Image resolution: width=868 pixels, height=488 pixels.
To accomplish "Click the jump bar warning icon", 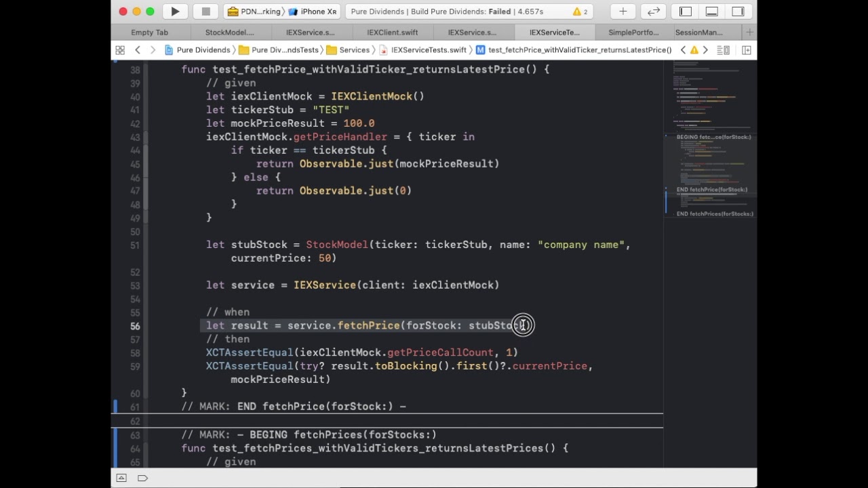I will [694, 50].
